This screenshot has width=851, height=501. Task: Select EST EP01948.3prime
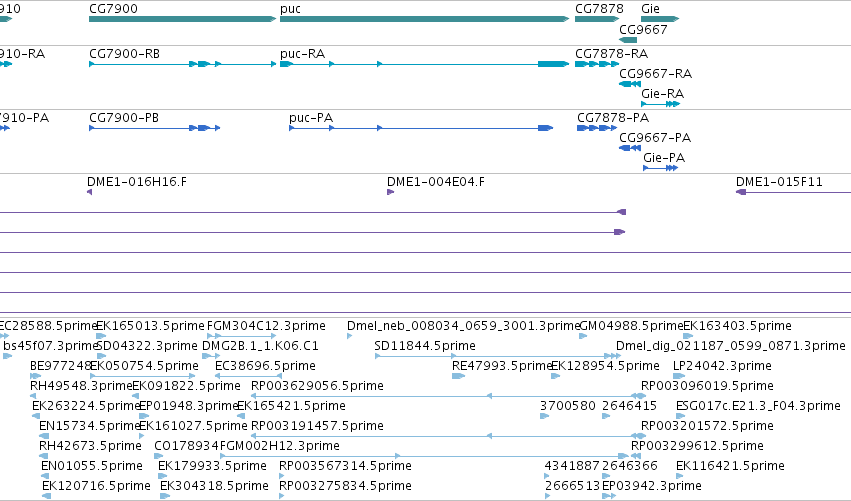189,406
